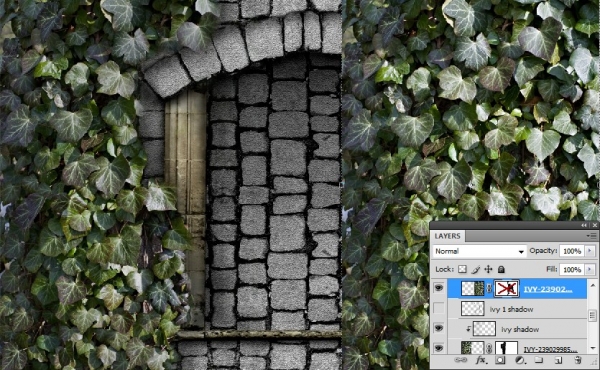Screen dimensions: 600x370
Task: Click mask link icon on selected IVY-23902 layer
Action: click(489, 289)
